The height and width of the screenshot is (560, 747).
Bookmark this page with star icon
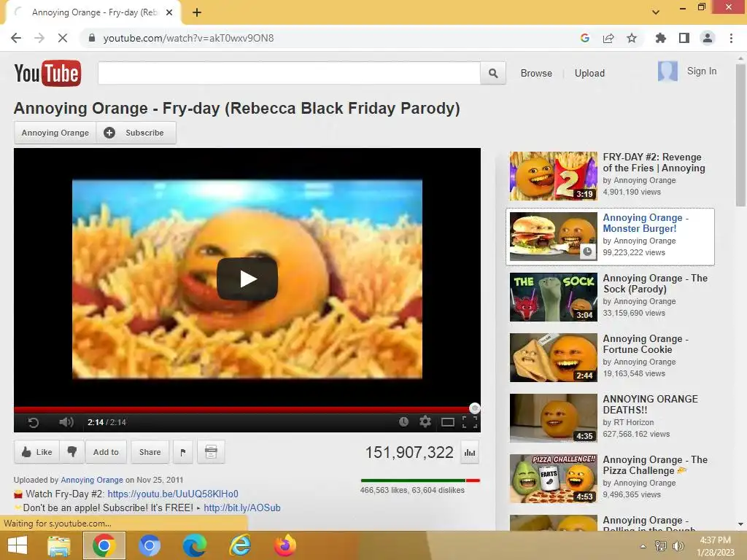[632, 38]
